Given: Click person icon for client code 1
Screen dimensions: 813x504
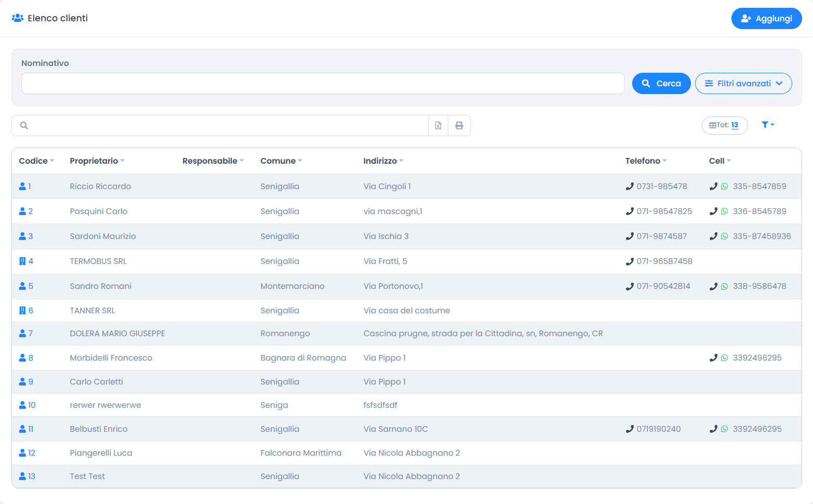Looking at the screenshot, I should [x=22, y=186].
